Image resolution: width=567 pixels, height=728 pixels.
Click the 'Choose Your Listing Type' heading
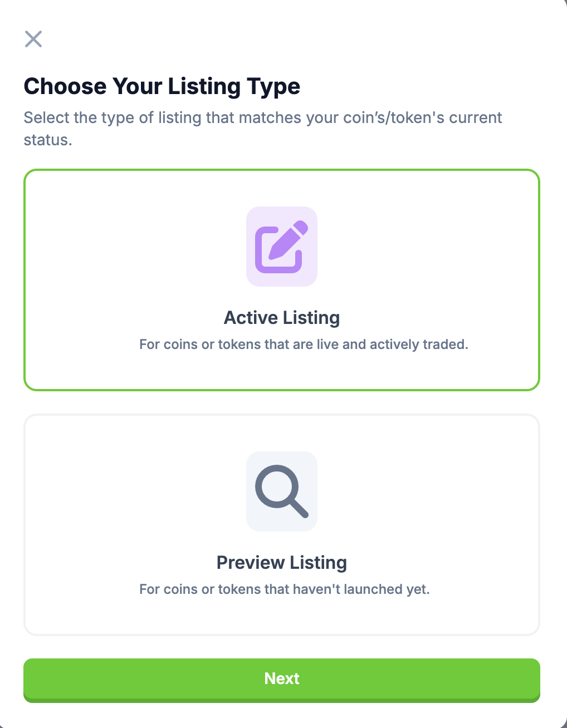(x=162, y=86)
